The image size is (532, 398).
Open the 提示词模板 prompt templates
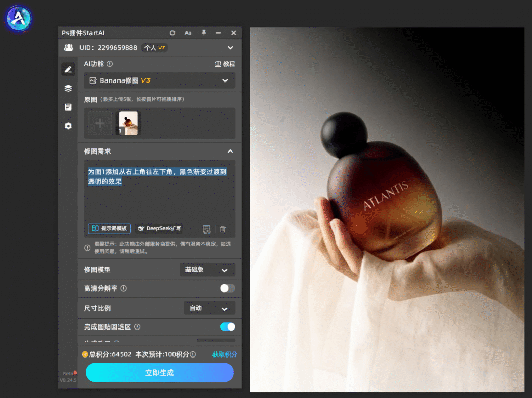[109, 228]
